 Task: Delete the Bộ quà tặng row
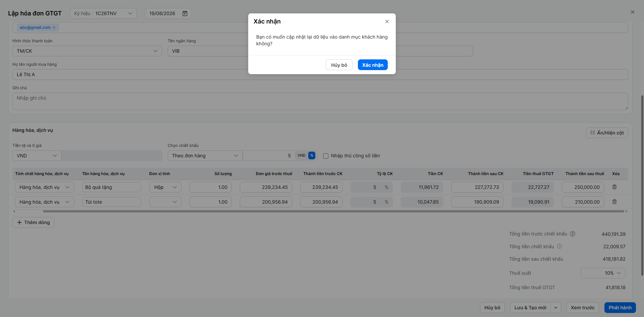pos(614,187)
